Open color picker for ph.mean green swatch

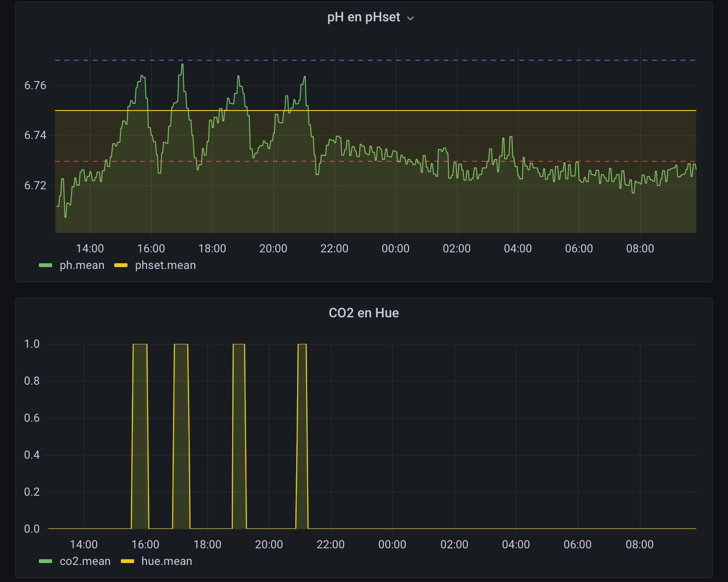45,265
